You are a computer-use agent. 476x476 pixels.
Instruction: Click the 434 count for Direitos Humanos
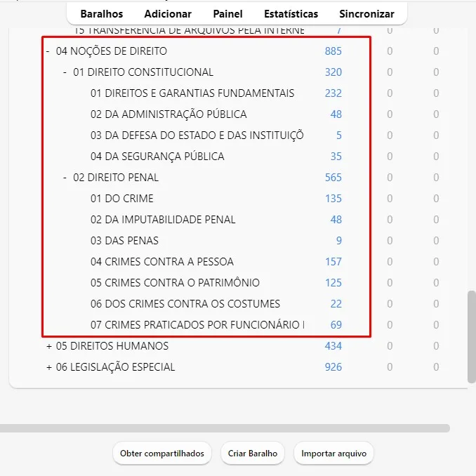333,346
